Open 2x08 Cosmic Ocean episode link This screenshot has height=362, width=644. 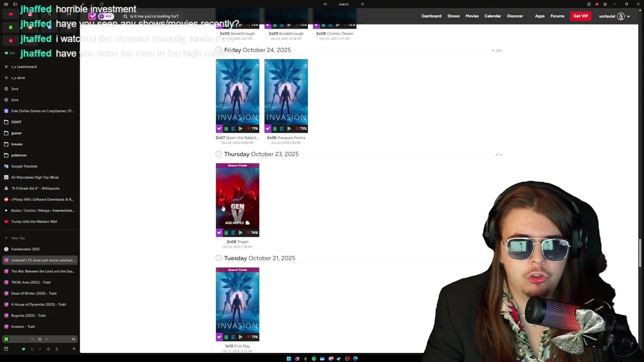tap(335, 34)
